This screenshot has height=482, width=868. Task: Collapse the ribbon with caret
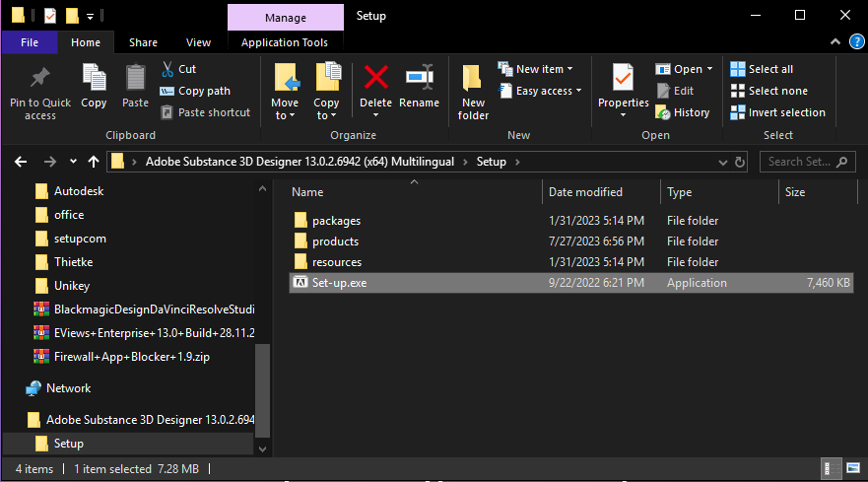(835, 42)
